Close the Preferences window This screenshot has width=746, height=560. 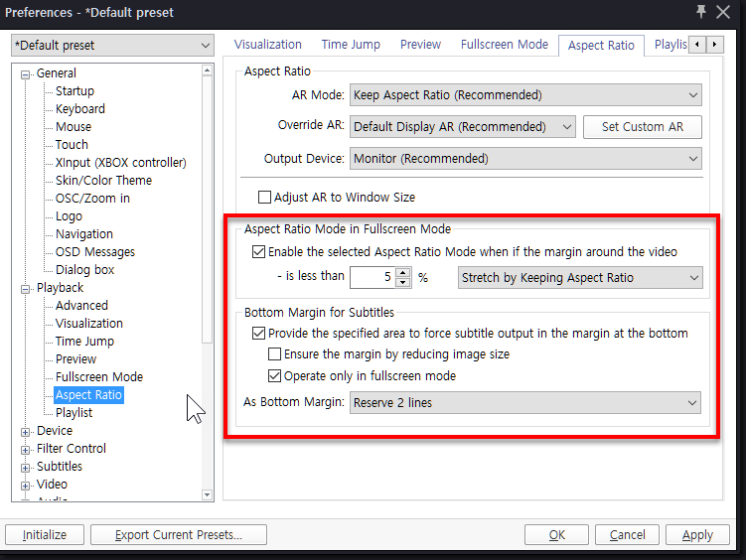point(723,11)
